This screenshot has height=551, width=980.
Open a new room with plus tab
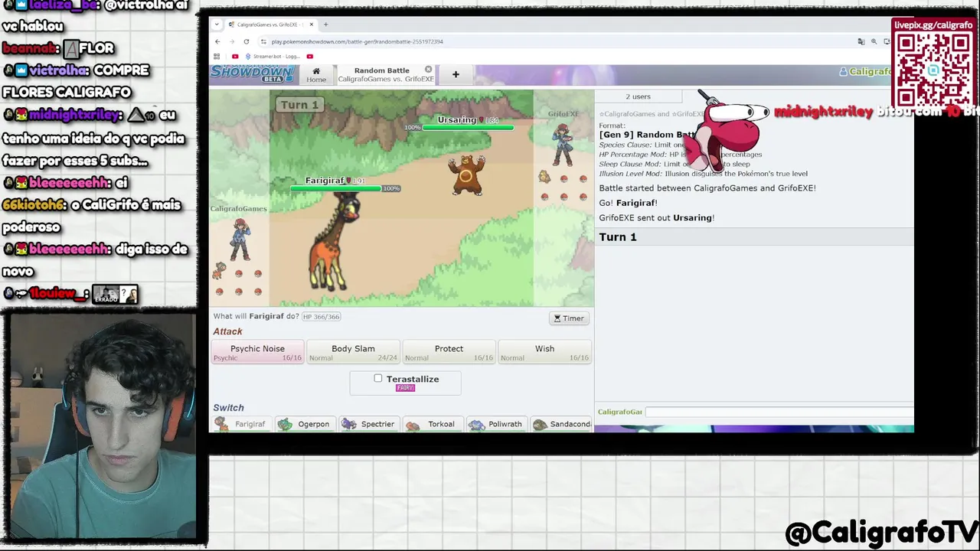coord(456,74)
